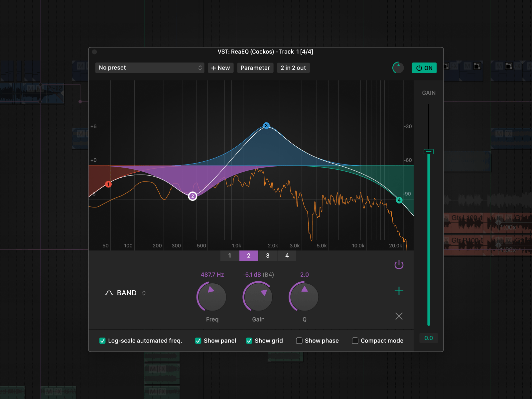Switch to band tab 3
The width and height of the screenshot is (532, 399).
click(268, 255)
